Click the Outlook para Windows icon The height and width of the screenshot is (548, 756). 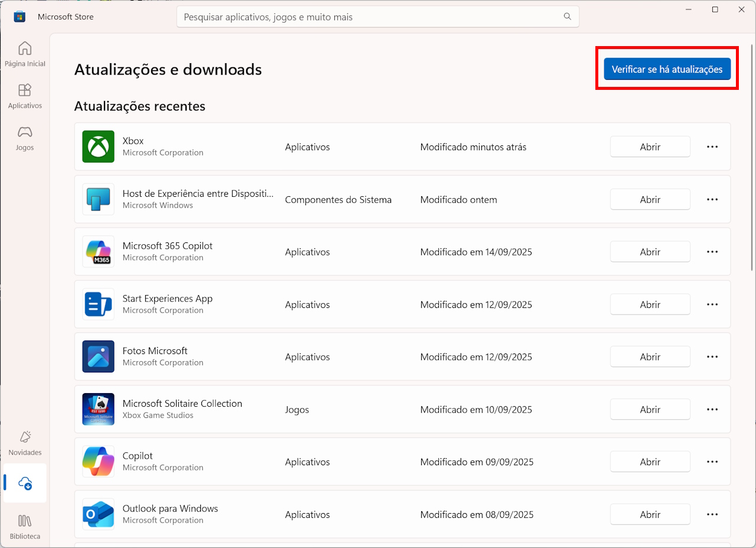tap(98, 514)
